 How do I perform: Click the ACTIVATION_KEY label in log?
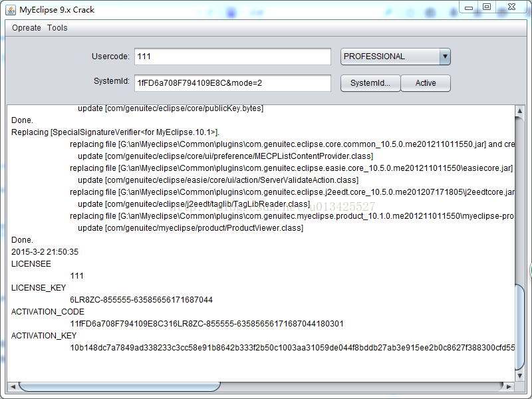(44, 336)
